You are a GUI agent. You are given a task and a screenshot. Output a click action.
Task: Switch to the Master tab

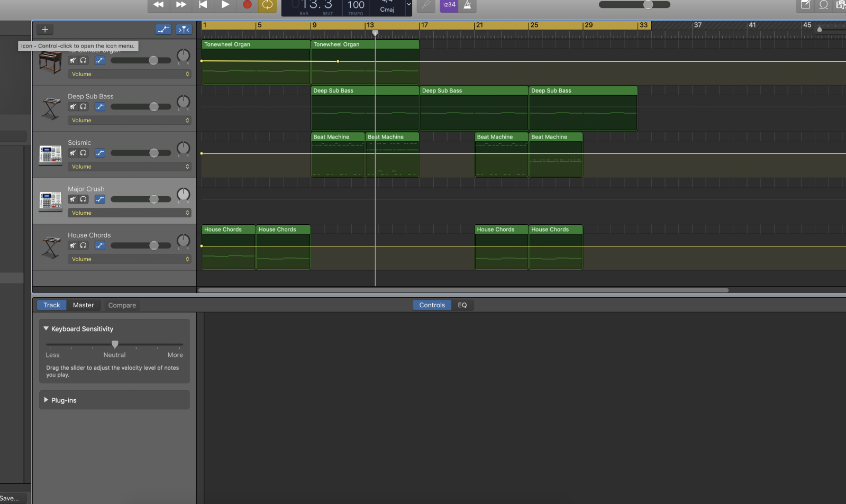[84, 305]
